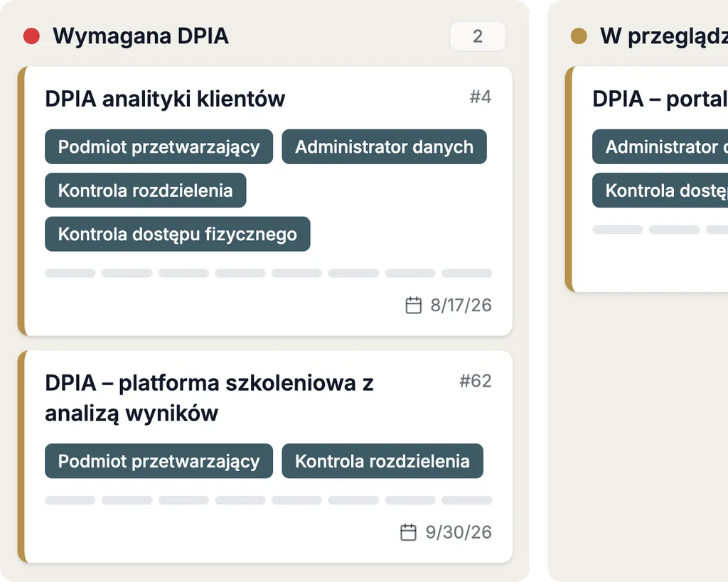This screenshot has height=582, width=728.
Task: Click last progress segment on card #62
Action: click(466, 500)
